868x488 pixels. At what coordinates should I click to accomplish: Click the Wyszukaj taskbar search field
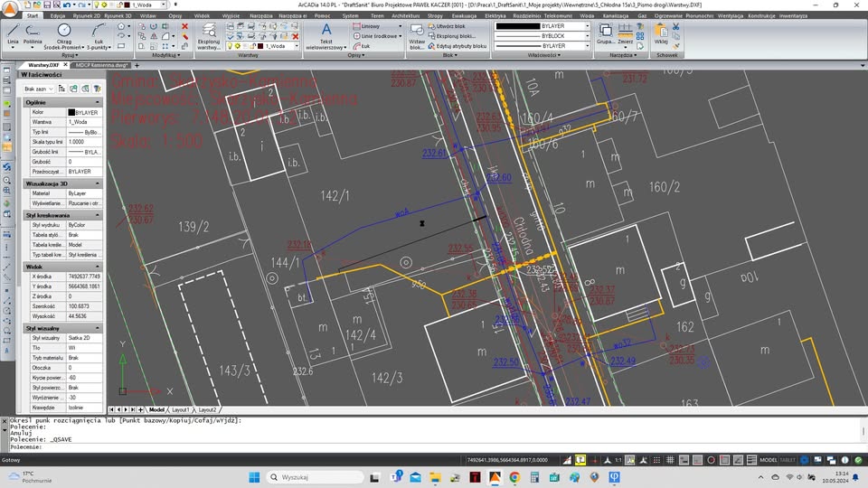point(315,477)
